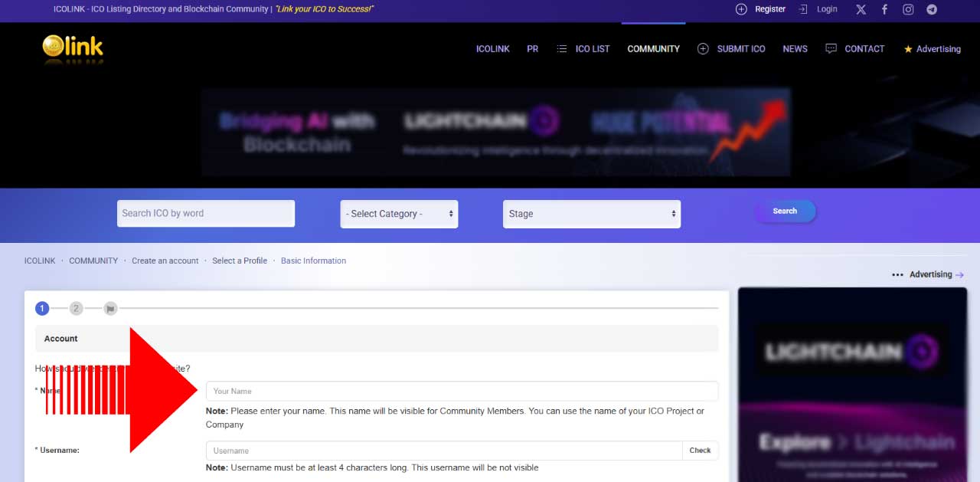Click the star icon next to Advertising
This screenshot has width=980, height=482.
(906, 49)
